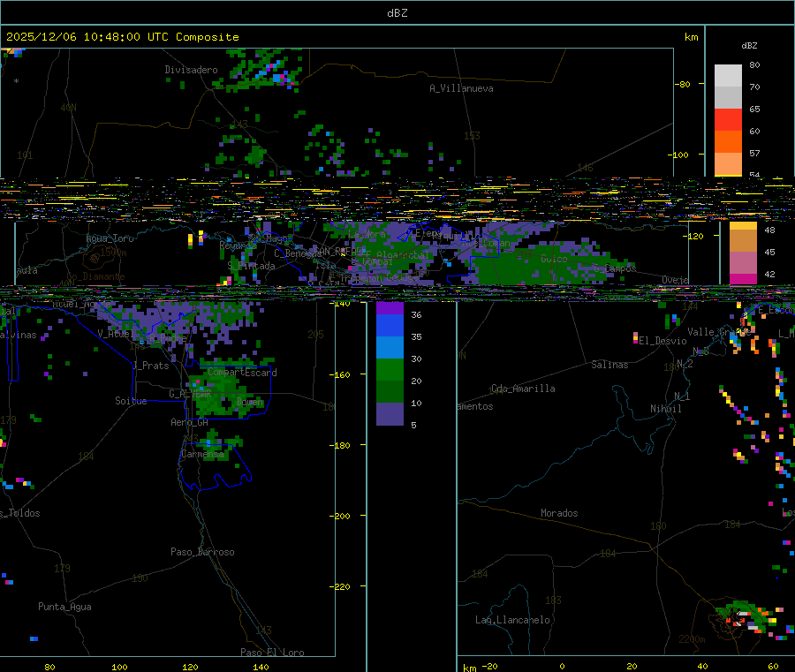Select the -220 axis tick label
This screenshot has width=795, height=672.
(x=340, y=587)
